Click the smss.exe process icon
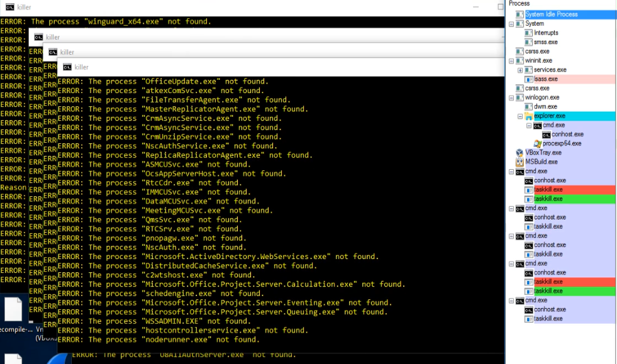 click(x=528, y=42)
